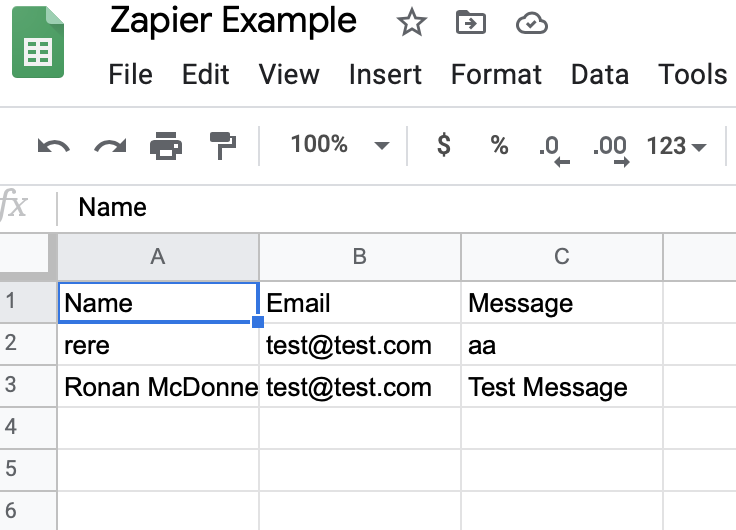Open the 100% zoom dropdown
The width and height of the screenshot is (736, 530).
[339, 146]
